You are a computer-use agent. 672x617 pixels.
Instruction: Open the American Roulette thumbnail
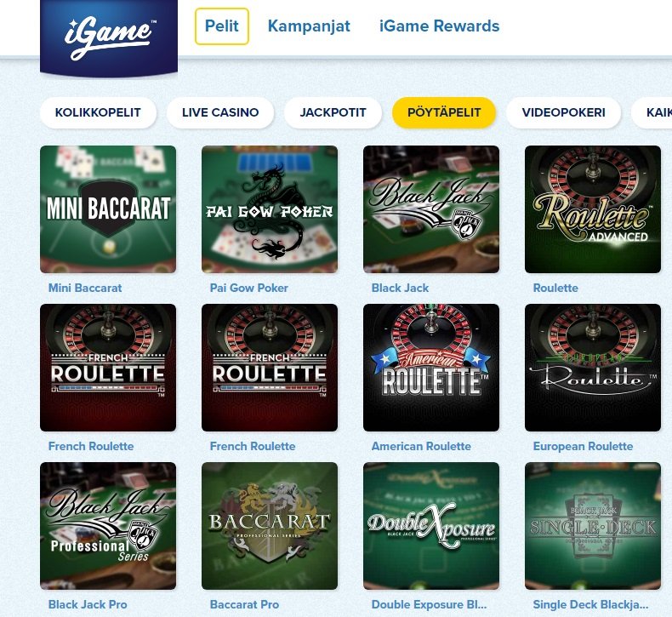(431, 368)
